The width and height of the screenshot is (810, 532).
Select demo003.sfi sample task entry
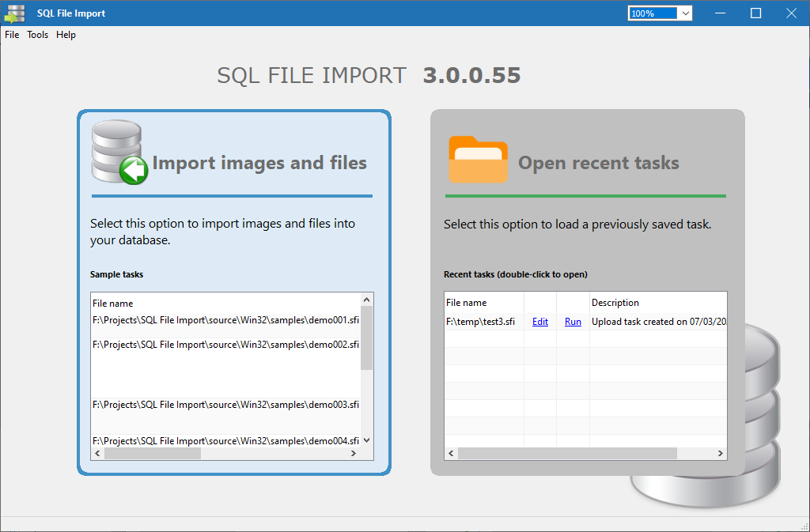tap(225, 405)
